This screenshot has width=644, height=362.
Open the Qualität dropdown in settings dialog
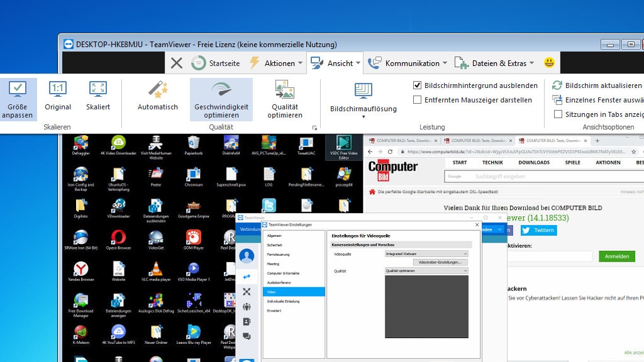point(426,270)
